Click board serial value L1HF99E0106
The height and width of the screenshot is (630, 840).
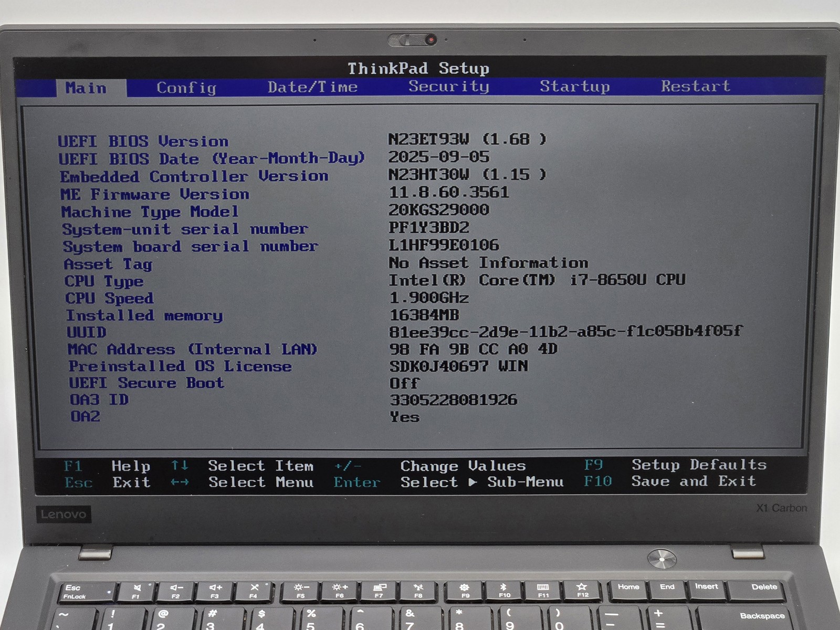click(x=444, y=245)
